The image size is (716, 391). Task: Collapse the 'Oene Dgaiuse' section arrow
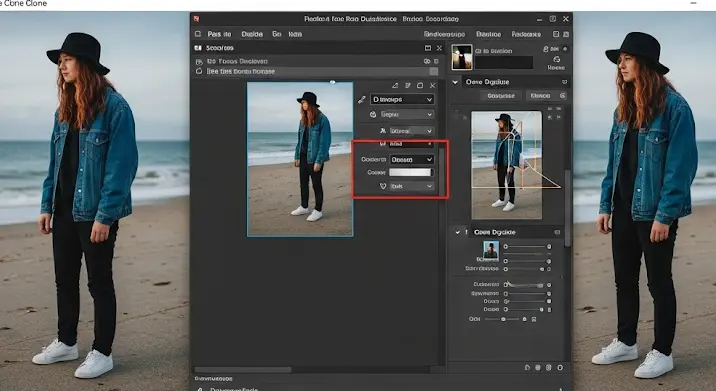point(455,82)
